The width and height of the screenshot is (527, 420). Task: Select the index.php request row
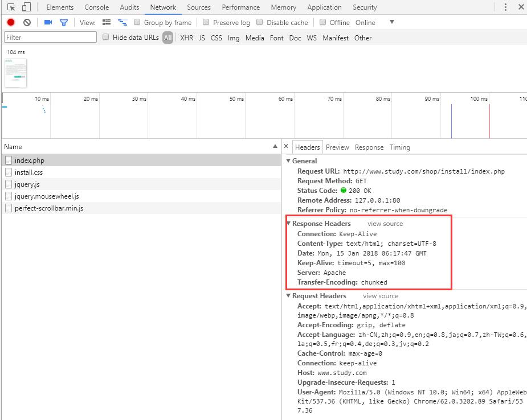coord(141,160)
